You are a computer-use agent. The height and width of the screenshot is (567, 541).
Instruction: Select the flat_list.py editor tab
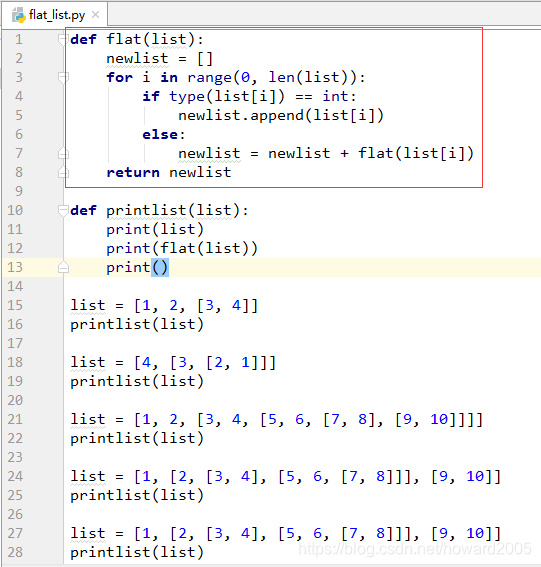coord(55,15)
